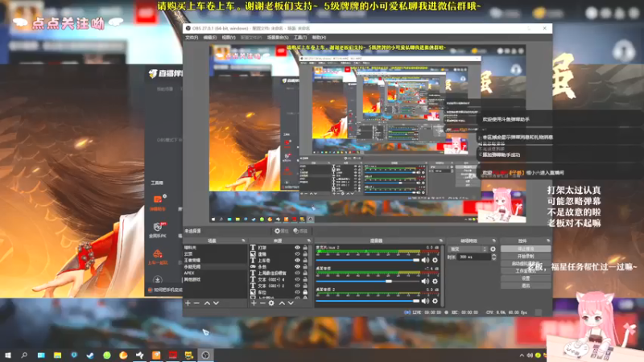The height and width of the screenshot is (362, 644).
Task: Move the selected scene up
Action: (x=207, y=303)
